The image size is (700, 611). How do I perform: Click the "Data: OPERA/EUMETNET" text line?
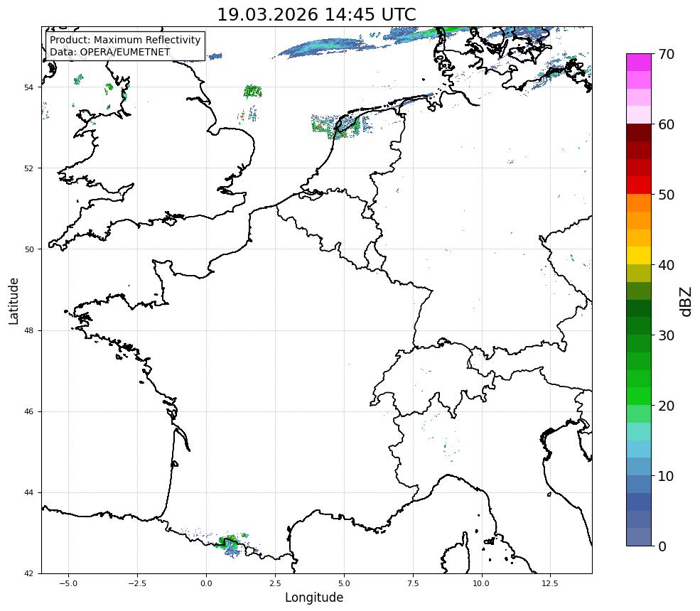pyautogui.click(x=109, y=52)
